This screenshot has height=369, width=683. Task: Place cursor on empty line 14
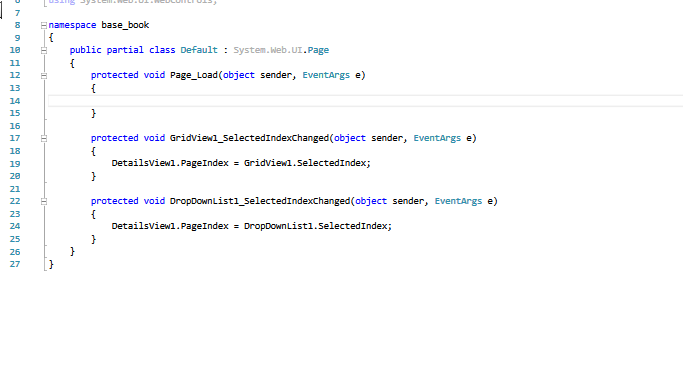[365, 101]
